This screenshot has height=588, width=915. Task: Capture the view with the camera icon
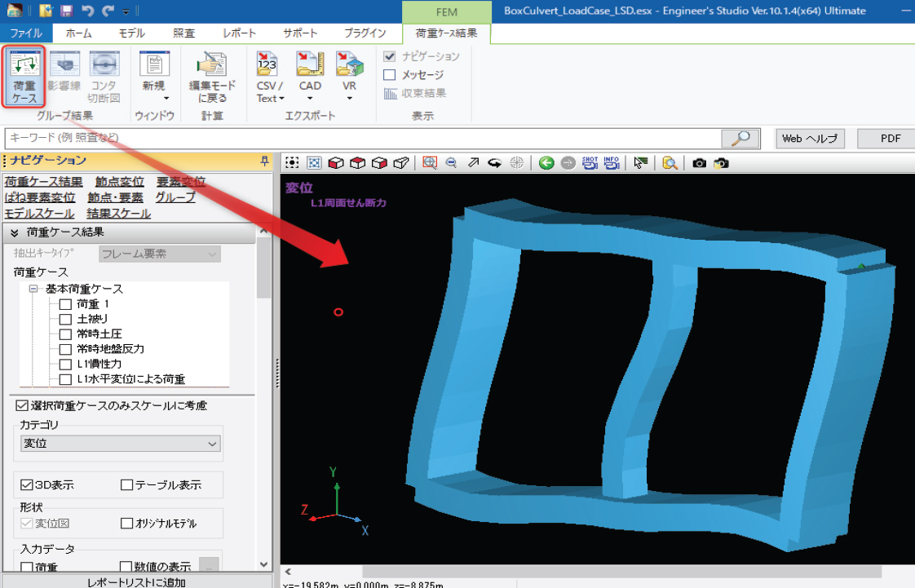click(x=699, y=163)
